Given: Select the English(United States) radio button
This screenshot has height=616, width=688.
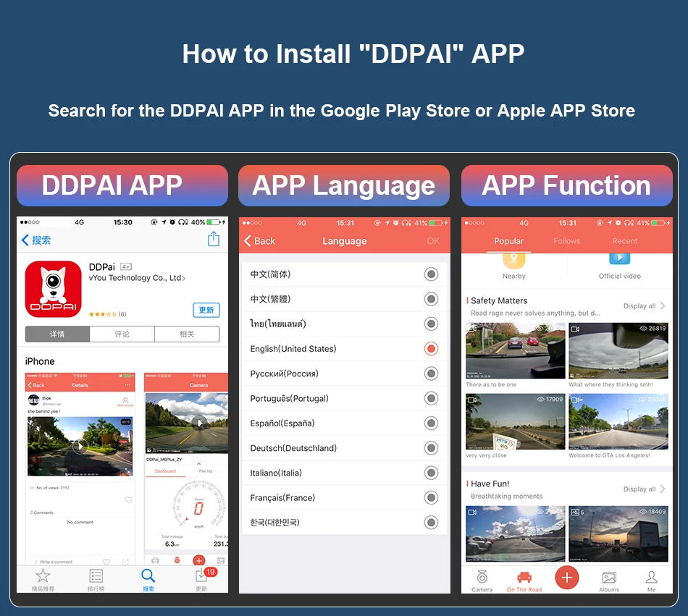Looking at the screenshot, I should [431, 349].
